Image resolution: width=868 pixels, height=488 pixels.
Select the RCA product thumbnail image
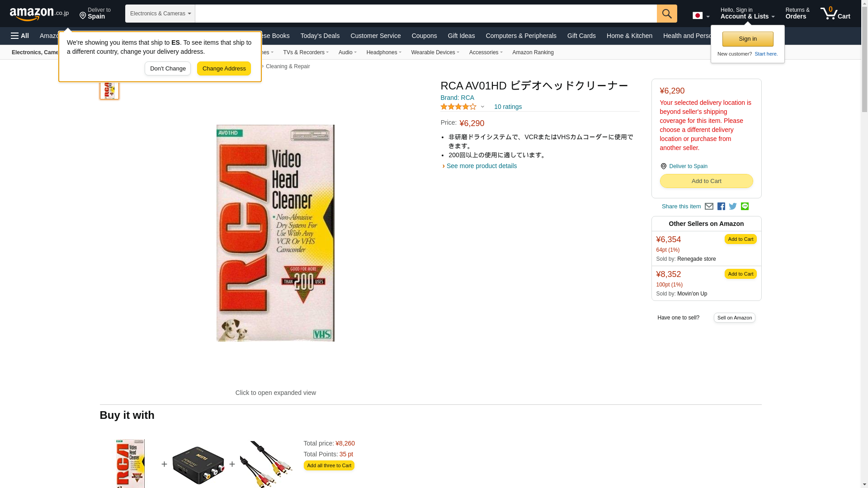109,90
